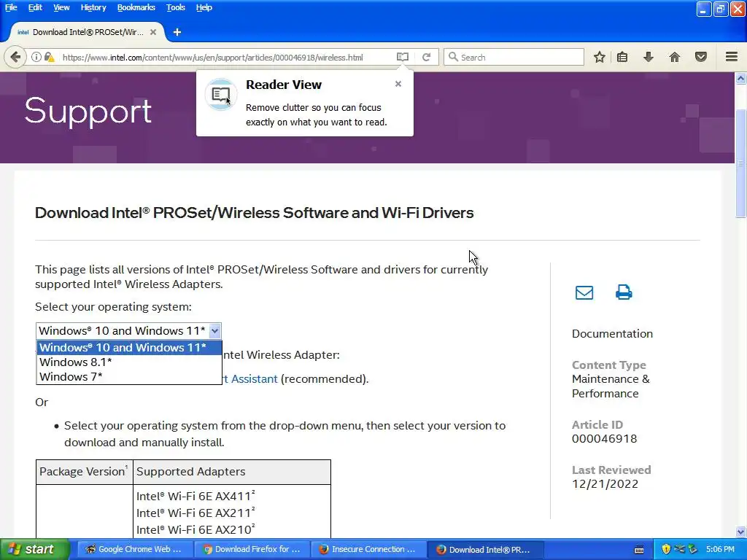Screen dimensions: 747x560
Task: Open the File menu
Action: pos(11,7)
